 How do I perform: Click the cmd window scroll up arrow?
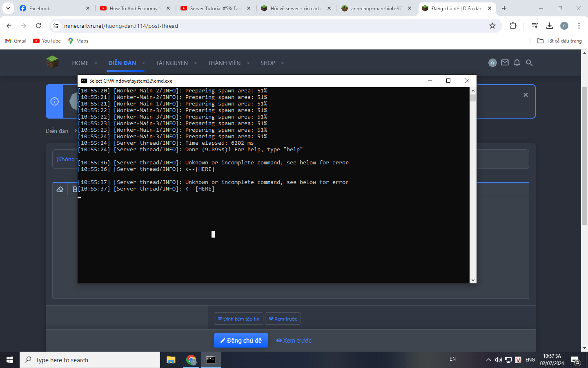tap(473, 91)
